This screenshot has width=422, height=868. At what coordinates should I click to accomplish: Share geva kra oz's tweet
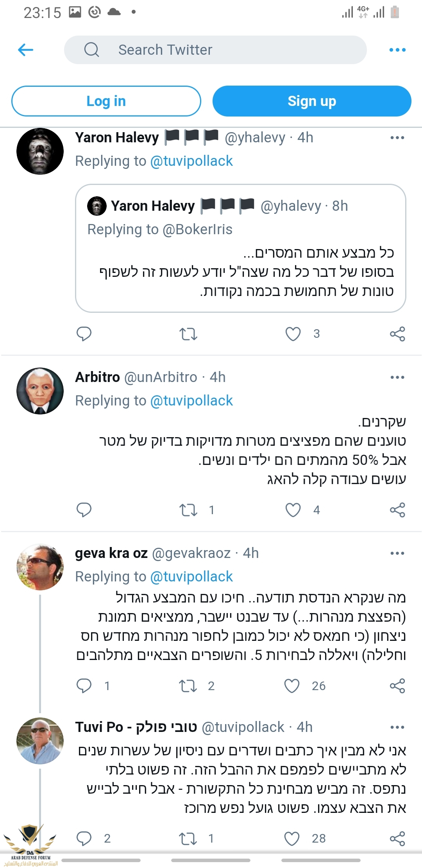[397, 686]
